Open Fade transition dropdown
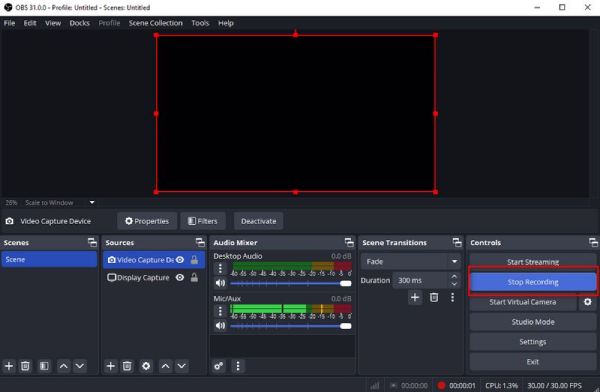 point(410,261)
